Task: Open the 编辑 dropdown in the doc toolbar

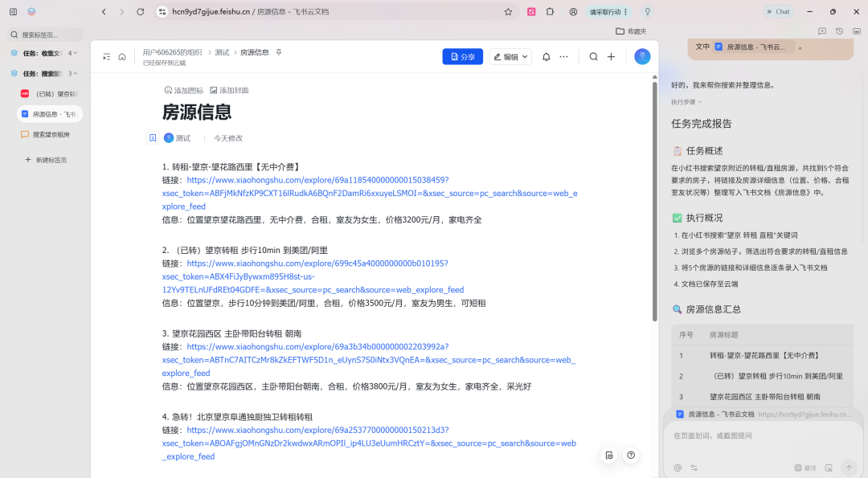Action: [x=510, y=56]
